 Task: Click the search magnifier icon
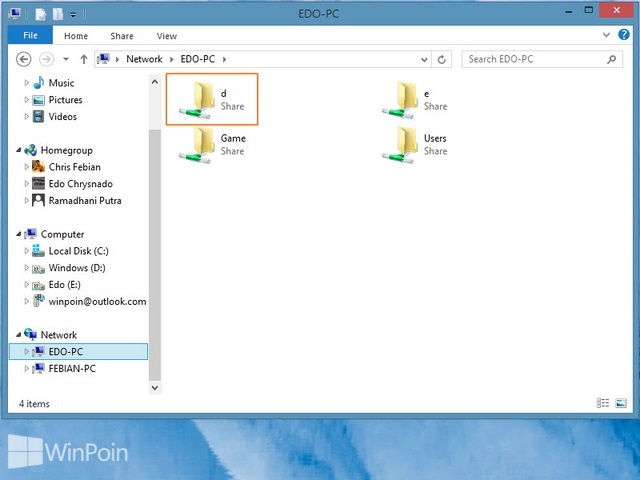click(x=611, y=60)
